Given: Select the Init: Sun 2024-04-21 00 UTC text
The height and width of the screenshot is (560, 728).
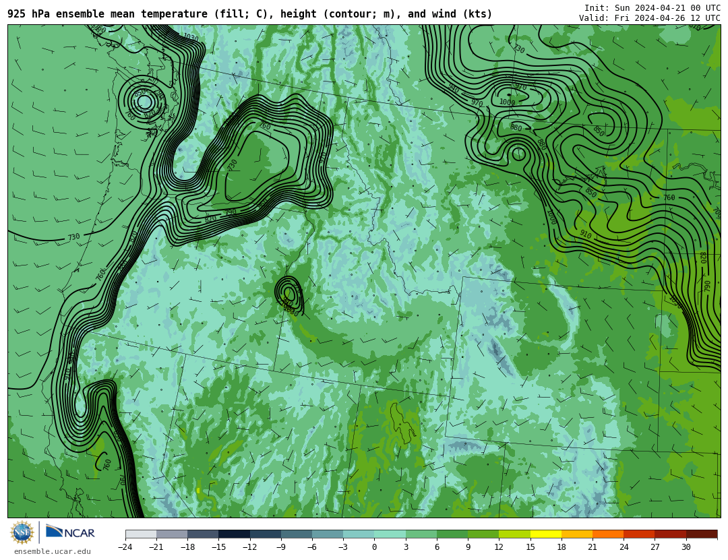Looking at the screenshot, I should [652, 8].
